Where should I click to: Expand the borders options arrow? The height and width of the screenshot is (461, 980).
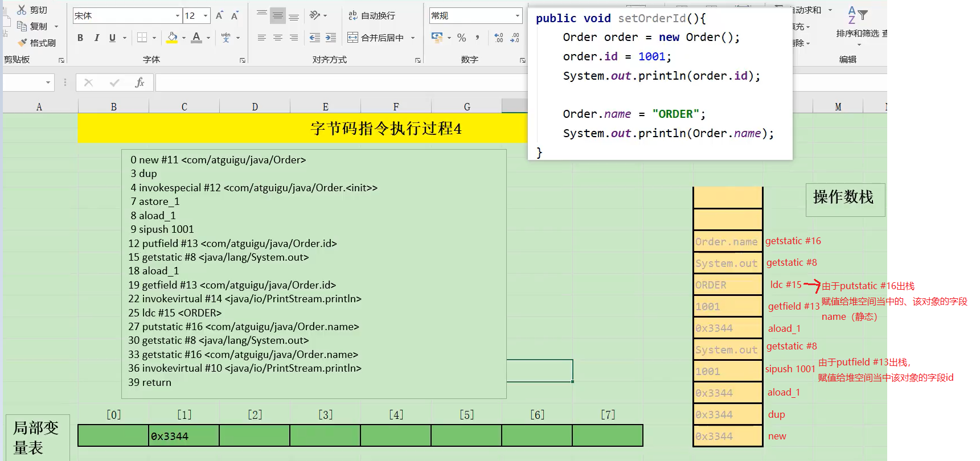pyautogui.click(x=154, y=38)
